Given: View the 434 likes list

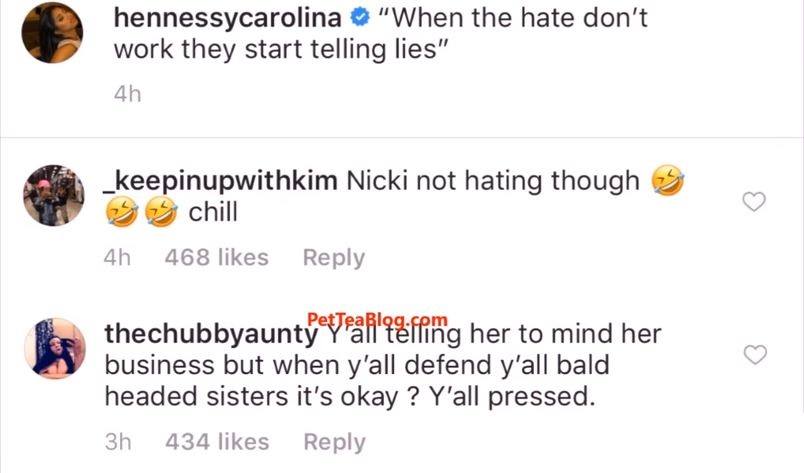Looking at the screenshot, I should click(217, 442).
